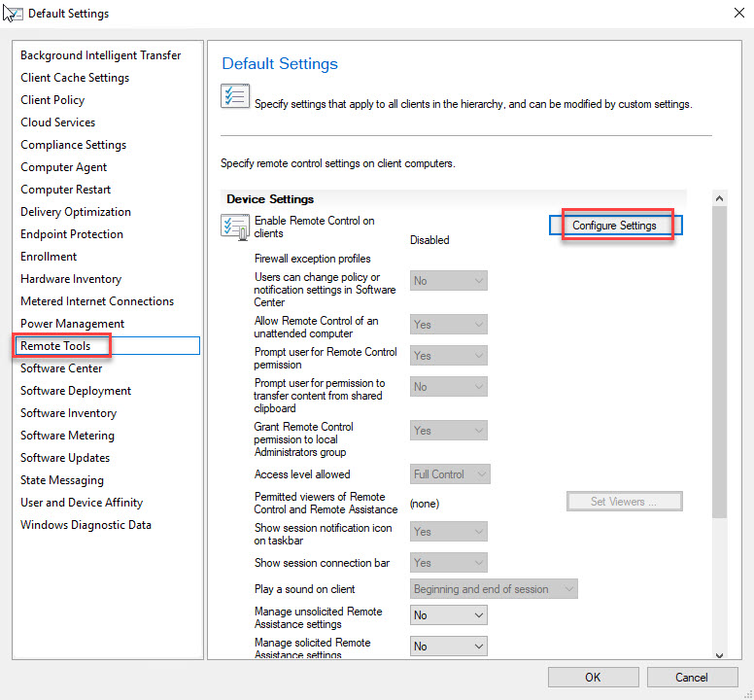Click the title bar application icon
The height and width of the screenshot is (700, 754).
pyautogui.click(x=14, y=14)
